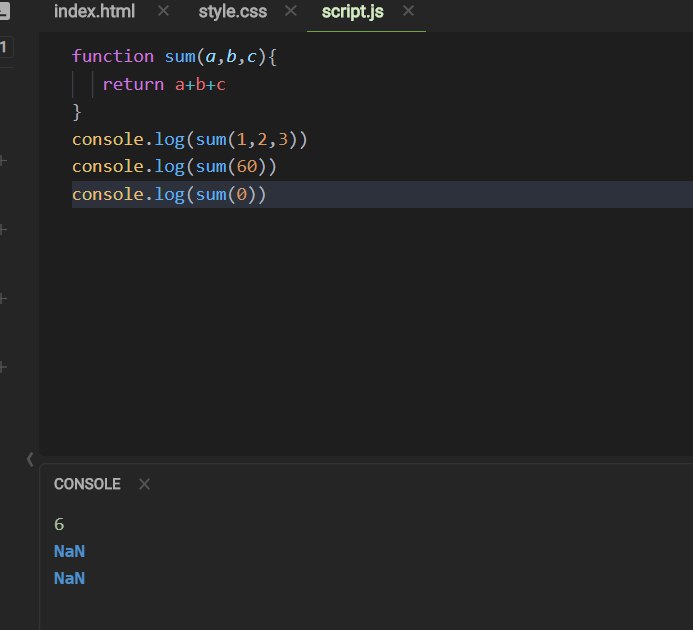693x630 pixels.
Task: Switch to the style.css tab
Action: pos(232,11)
